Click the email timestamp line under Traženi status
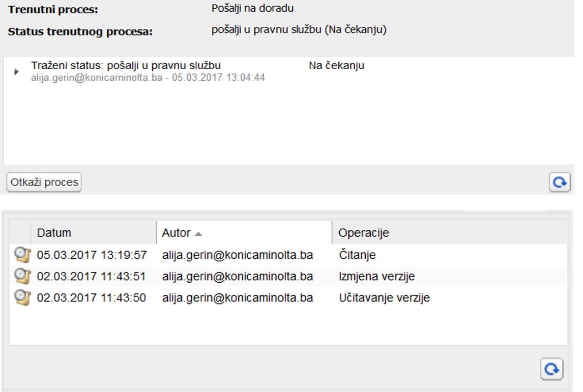The width and height of the screenshot is (583, 392). pyautogui.click(x=148, y=78)
